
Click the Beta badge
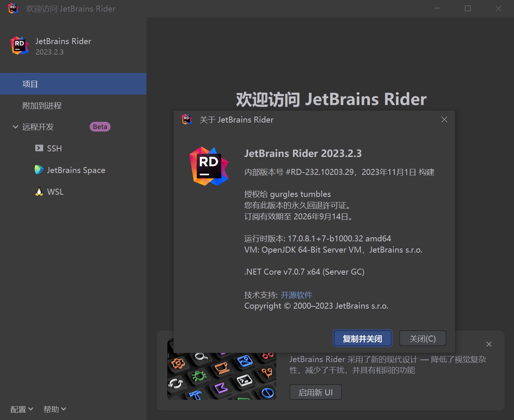pyautogui.click(x=100, y=127)
